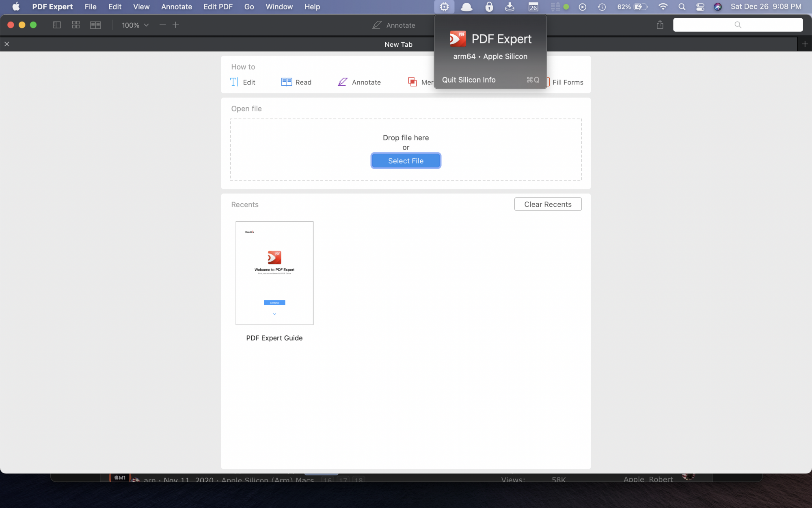812x508 pixels.
Task: Toggle the sidebar panel icon
Action: [57, 25]
